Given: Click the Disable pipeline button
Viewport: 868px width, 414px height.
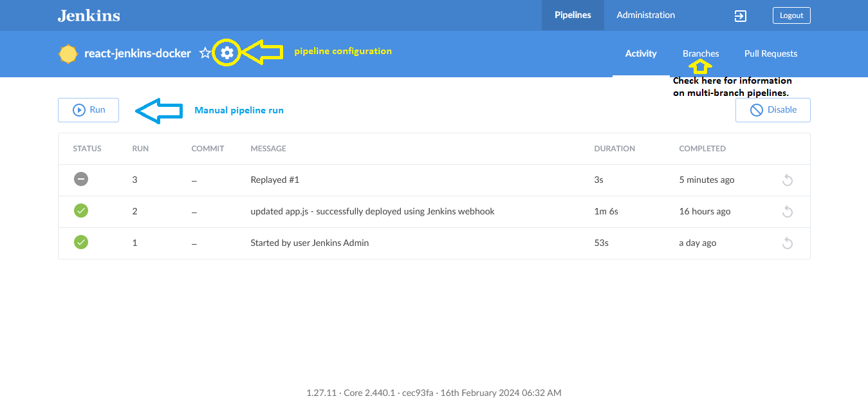Looking at the screenshot, I should [773, 110].
